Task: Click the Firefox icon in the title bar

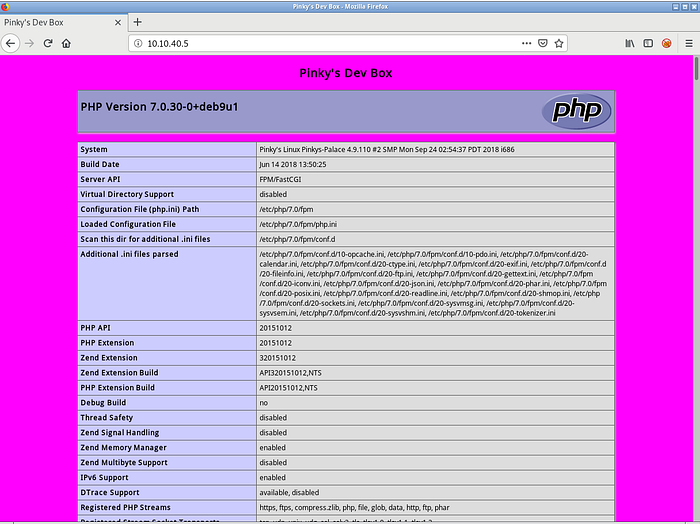Action: pos(7,6)
